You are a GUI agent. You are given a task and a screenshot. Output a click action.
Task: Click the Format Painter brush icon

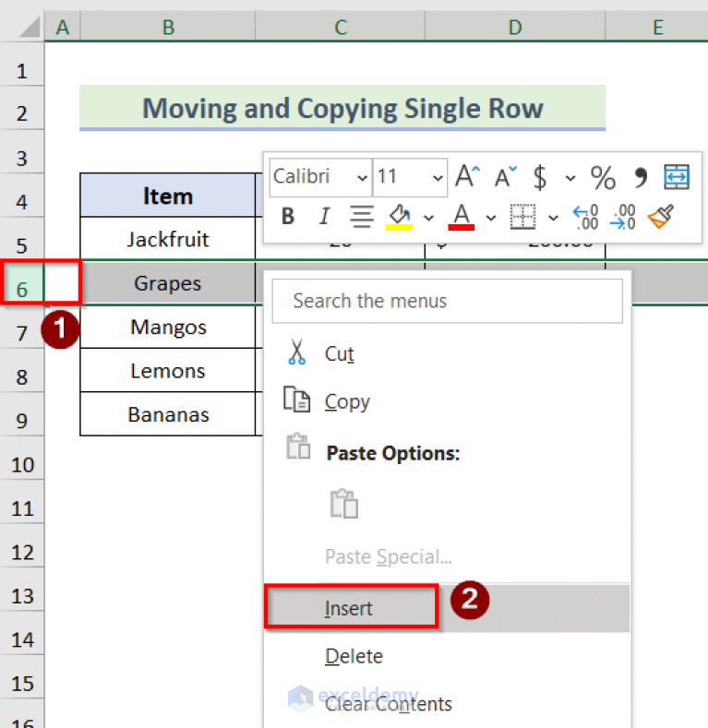click(x=660, y=217)
